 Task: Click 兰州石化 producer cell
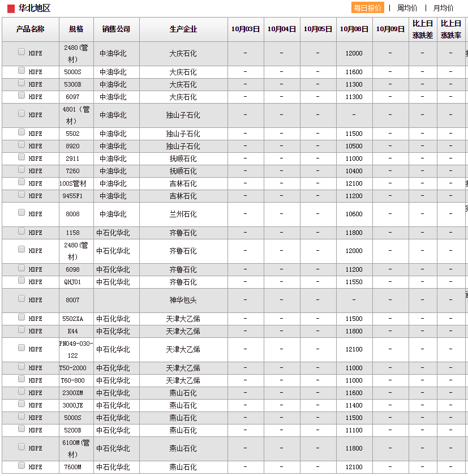pyautogui.click(x=183, y=215)
